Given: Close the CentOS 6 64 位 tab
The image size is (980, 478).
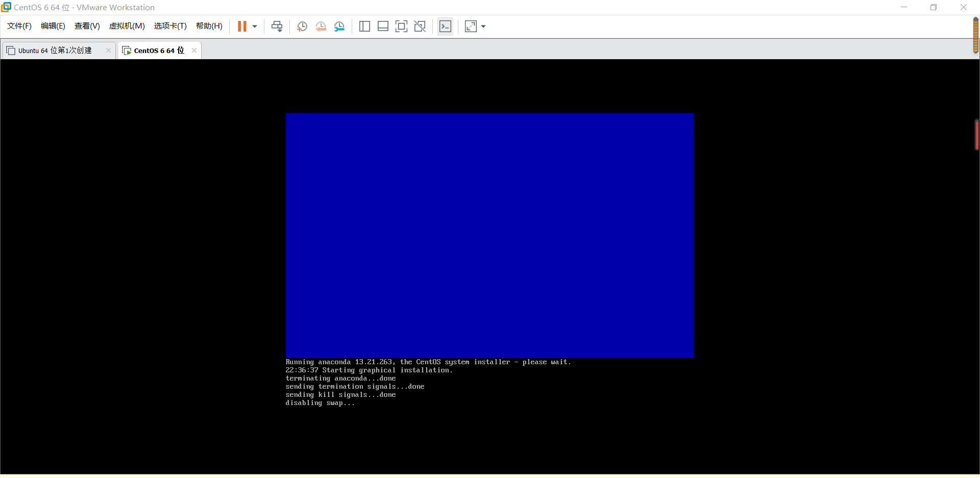Looking at the screenshot, I should click(x=194, y=50).
